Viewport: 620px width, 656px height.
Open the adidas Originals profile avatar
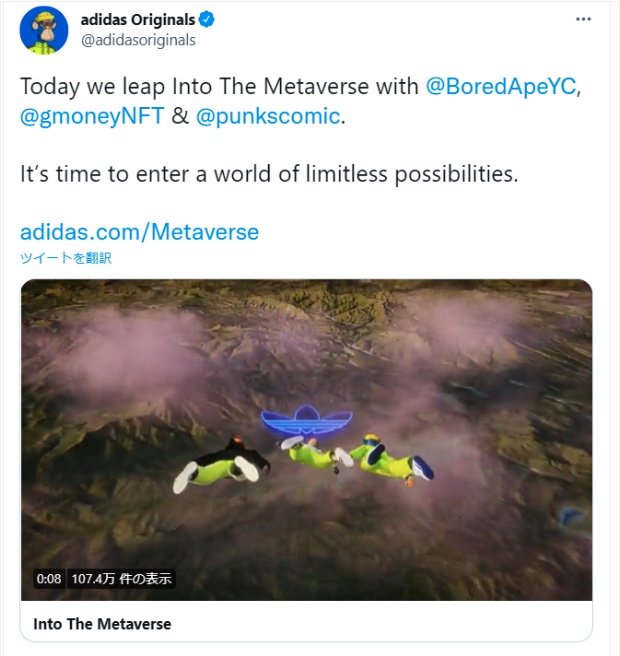pos(44,30)
